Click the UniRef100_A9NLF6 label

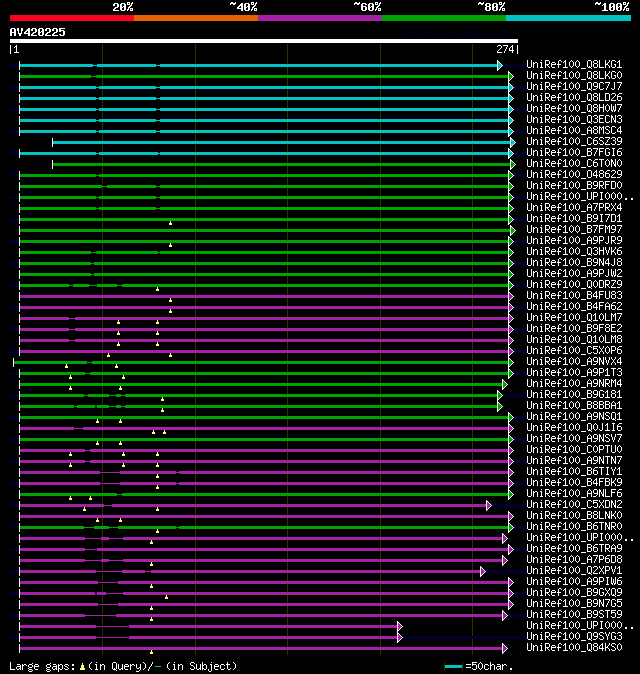574,494
